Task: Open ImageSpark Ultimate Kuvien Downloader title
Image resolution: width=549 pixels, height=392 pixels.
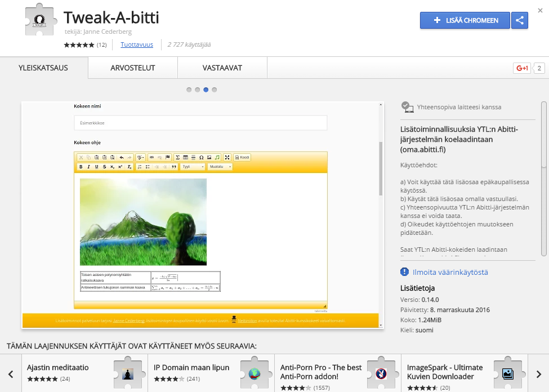Action: click(445, 372)
